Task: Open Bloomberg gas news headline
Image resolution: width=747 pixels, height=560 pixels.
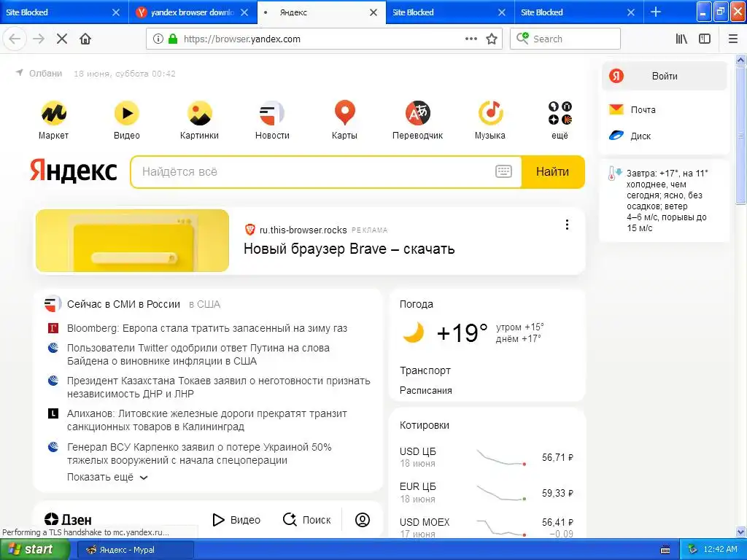Action: tap(207, 328)
